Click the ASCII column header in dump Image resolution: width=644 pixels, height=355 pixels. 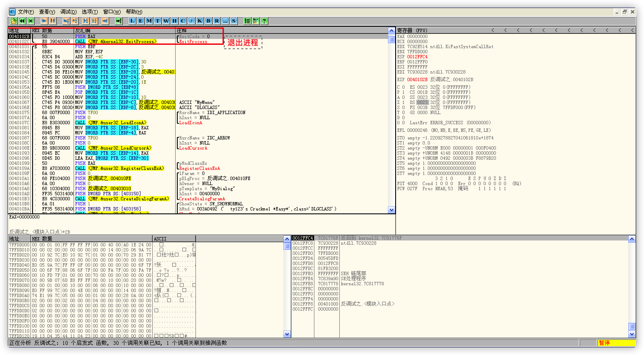[x=160, y=239]
